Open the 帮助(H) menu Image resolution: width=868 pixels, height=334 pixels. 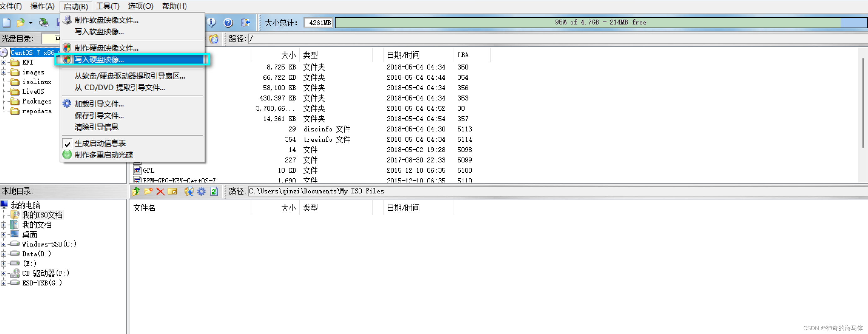point(174,6)
